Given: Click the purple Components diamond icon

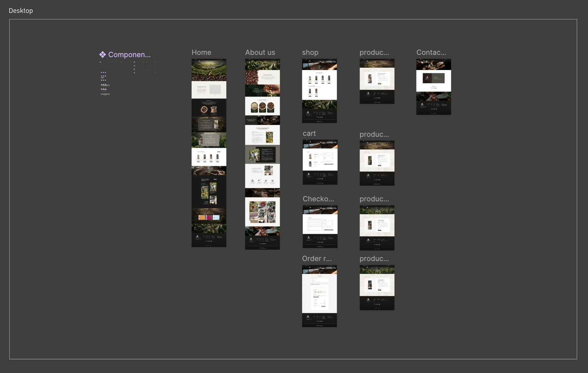Looking at the screenshot, I should (x=102, y=55).
